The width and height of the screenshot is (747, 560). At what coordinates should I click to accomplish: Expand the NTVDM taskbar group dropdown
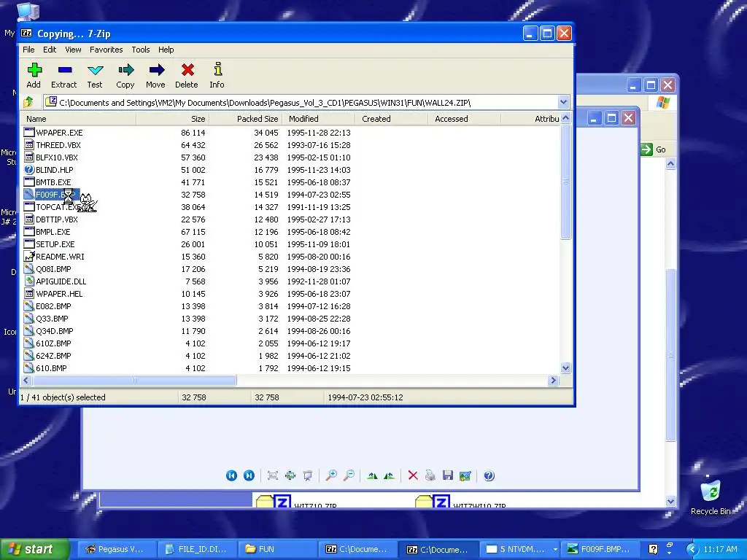[x=554, y=549]
